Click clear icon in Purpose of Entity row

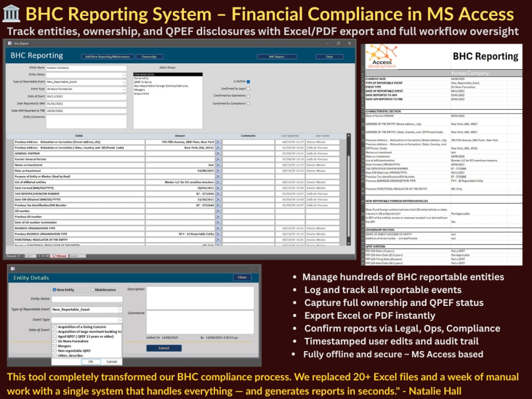(x=218, y=177)
